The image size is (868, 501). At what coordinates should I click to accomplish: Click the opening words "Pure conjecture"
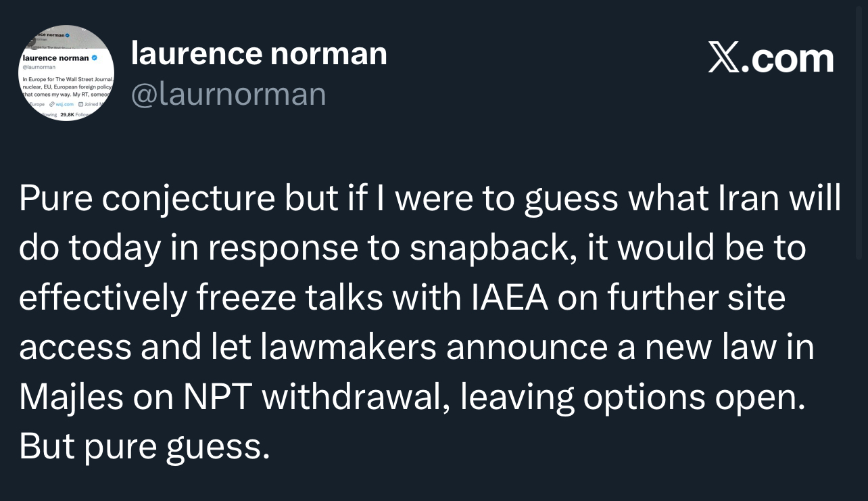(141, 198)
